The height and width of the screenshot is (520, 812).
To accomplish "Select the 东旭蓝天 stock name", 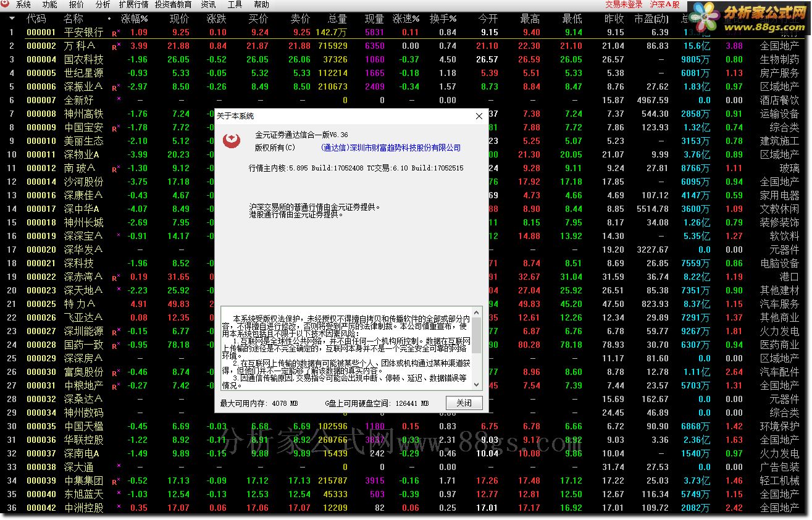I will tap(84, 494).
